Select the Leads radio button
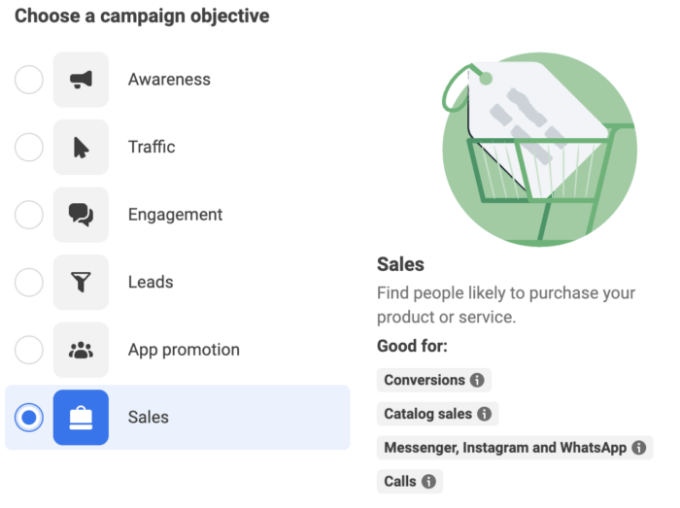The height and width of the screenshot is (508, 680). [x=29, y=282]
